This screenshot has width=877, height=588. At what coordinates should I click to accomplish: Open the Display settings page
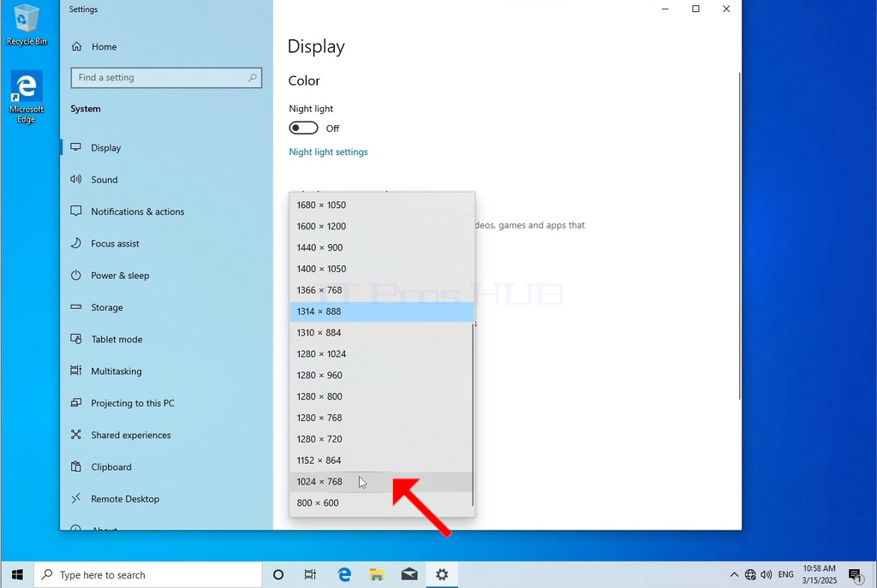coord(166,147)
